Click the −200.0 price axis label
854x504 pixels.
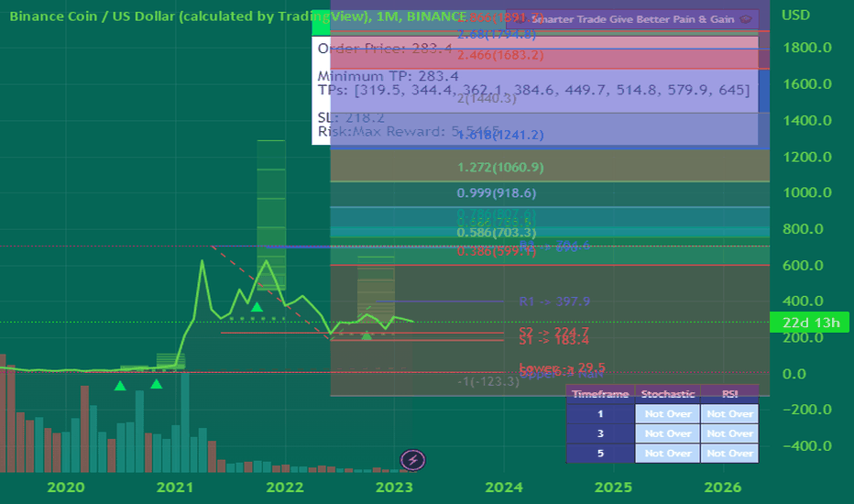click(x=807, y=410)
